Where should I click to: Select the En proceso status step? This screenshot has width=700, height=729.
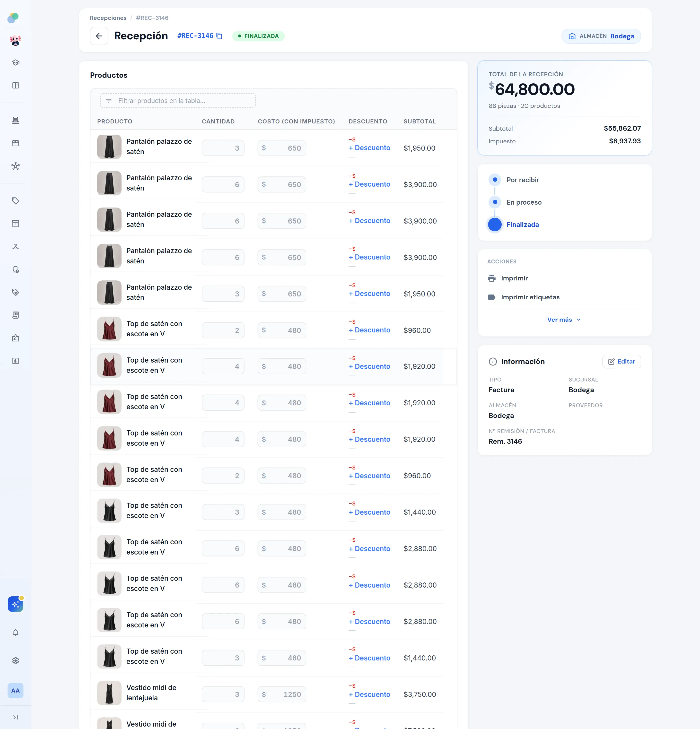point(515,202)
